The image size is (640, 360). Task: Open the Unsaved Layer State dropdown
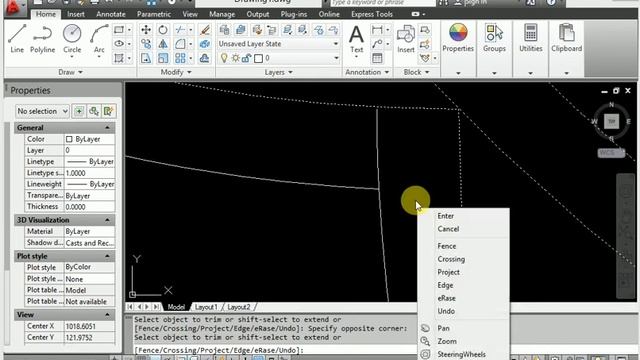(x=279, y=44)
